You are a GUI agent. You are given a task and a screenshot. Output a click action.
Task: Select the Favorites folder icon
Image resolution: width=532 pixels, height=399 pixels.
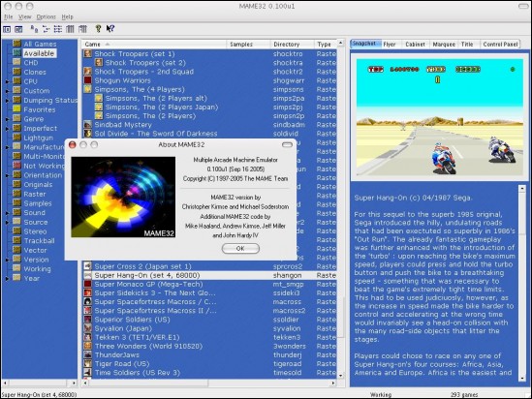16,109
